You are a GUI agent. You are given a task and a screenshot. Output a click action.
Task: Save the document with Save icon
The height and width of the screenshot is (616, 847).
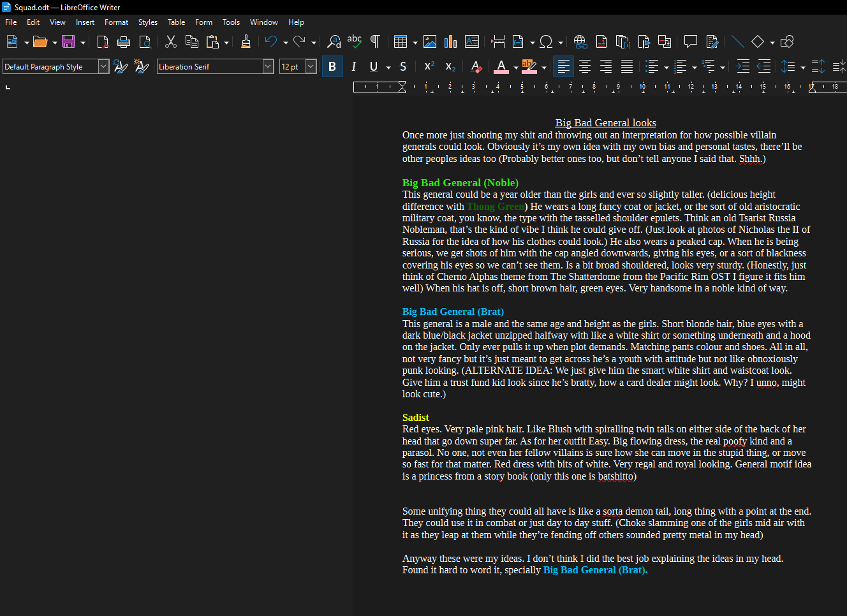pos(68,42)
